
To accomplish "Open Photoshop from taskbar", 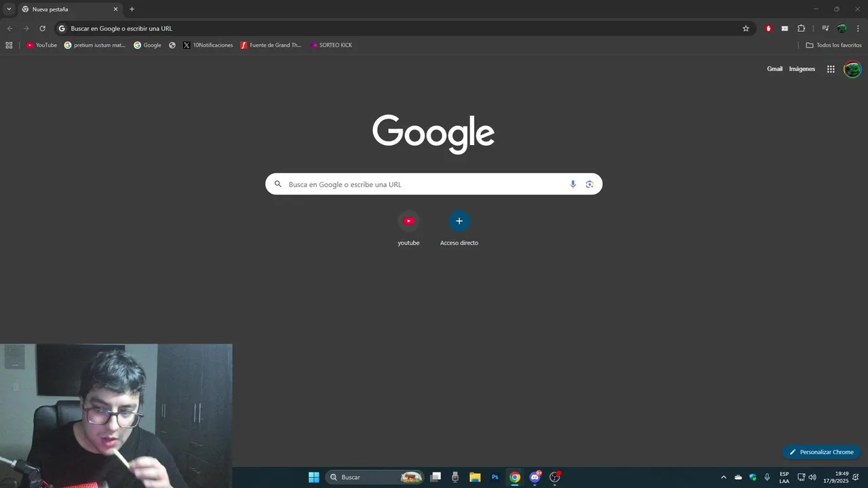I will 495,477.
